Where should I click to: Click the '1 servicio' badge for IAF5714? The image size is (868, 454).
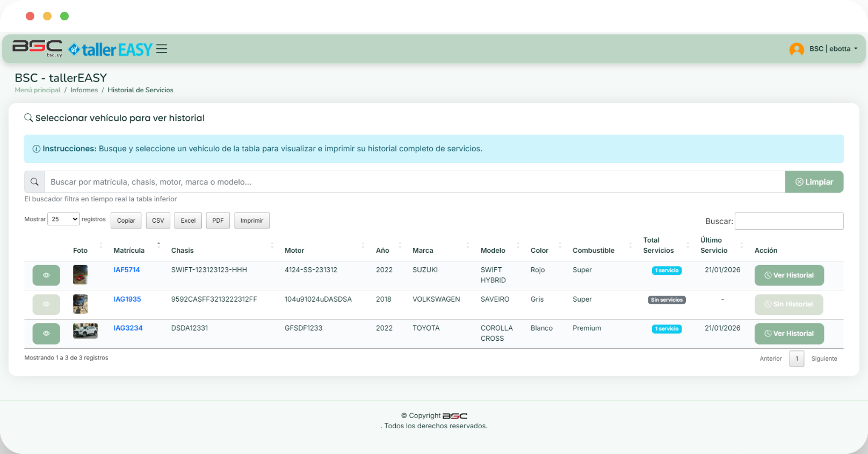pyautogui.click(x=667, y=270)
